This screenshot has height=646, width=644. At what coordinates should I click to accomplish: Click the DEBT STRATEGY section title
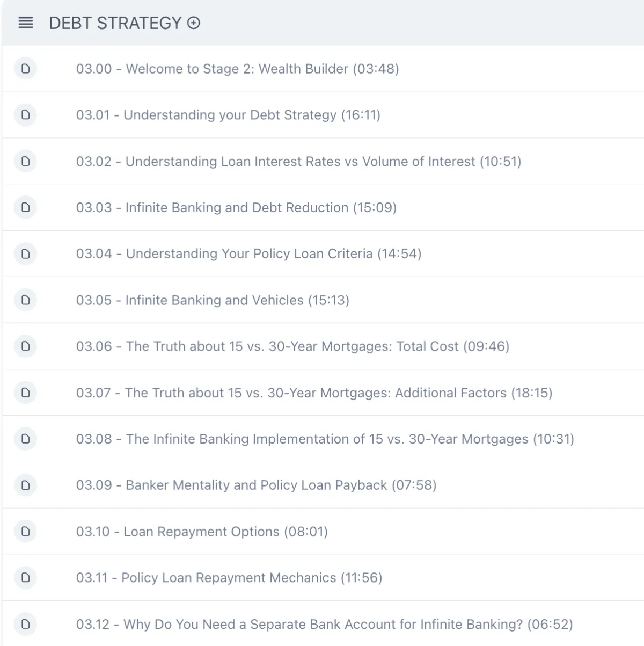(x=115, y=23)
